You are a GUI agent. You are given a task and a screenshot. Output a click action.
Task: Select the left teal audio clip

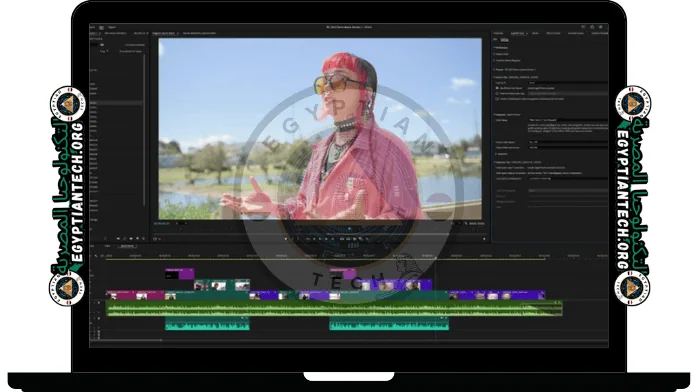[x=207, y=323]
